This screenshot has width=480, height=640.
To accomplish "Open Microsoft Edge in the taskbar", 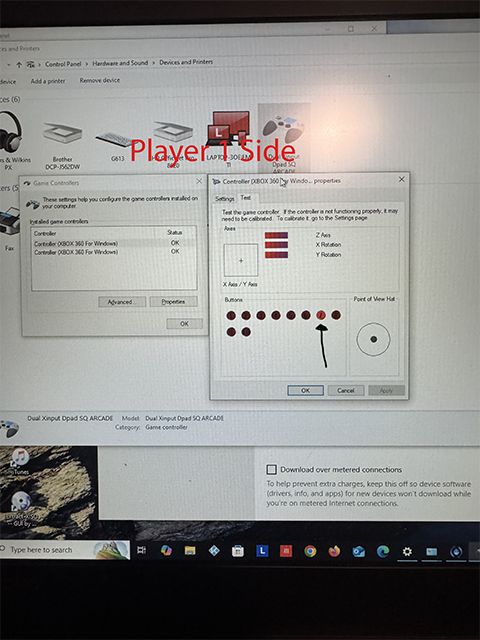I will pyautogui.click(x=383, y=551).
